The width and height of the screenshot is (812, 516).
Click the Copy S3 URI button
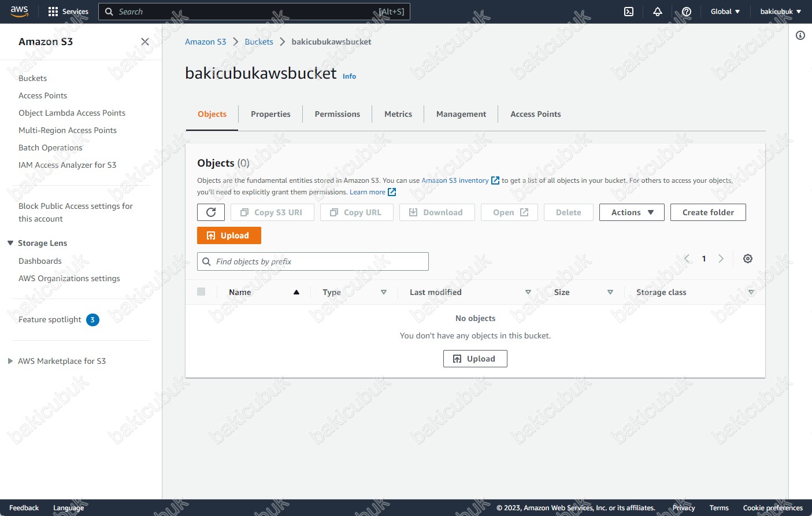point(272,212)
